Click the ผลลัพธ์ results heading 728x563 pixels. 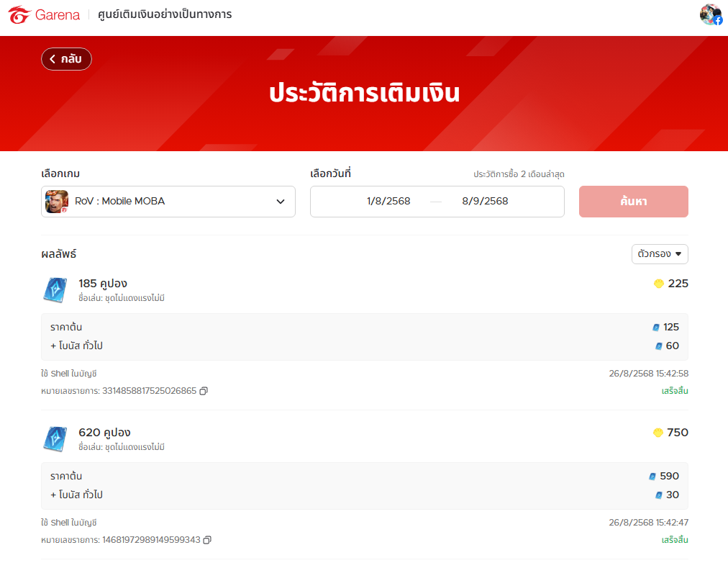58,254
